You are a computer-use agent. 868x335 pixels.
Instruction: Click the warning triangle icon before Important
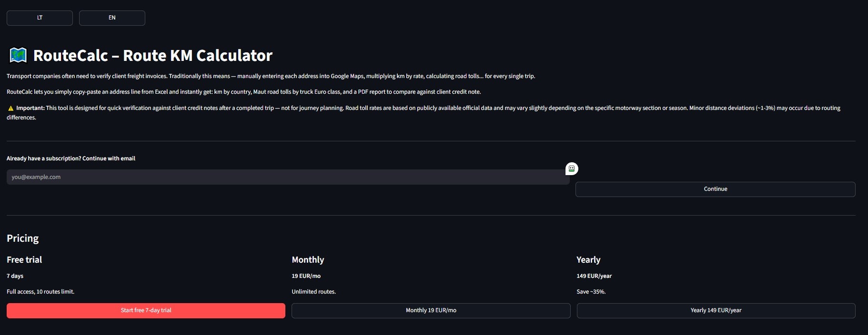click(11, 108)
